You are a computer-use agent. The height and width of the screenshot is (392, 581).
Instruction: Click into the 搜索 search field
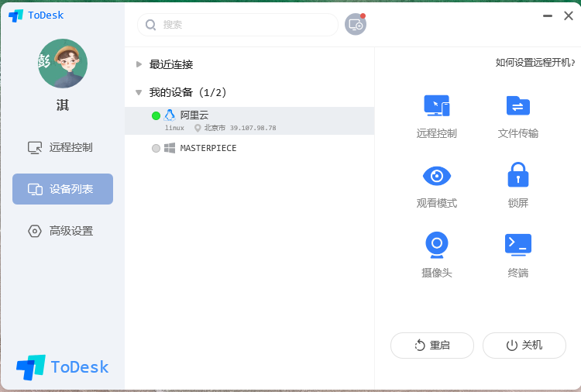point(238,25)
